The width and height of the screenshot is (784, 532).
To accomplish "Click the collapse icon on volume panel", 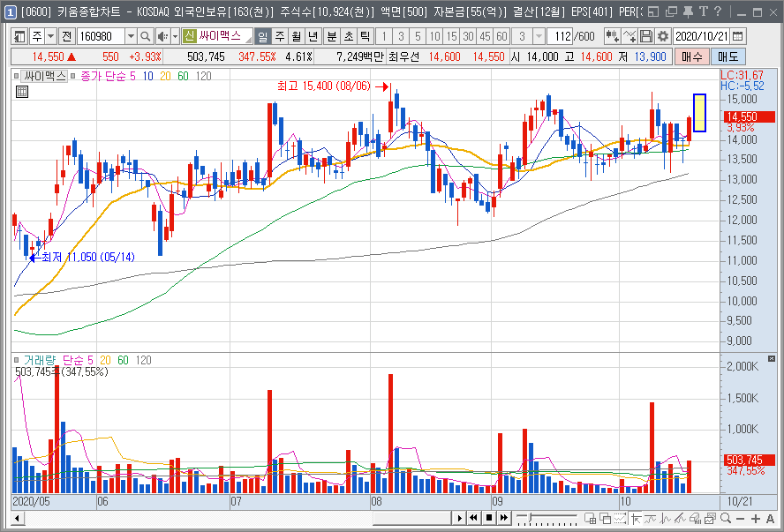I will 772,359.
